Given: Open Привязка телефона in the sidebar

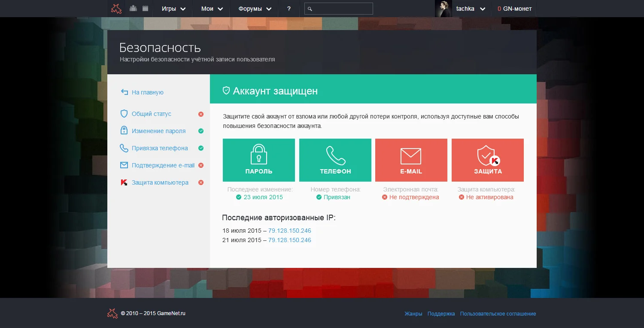Looking at the screenshot, I should (160, 148).
